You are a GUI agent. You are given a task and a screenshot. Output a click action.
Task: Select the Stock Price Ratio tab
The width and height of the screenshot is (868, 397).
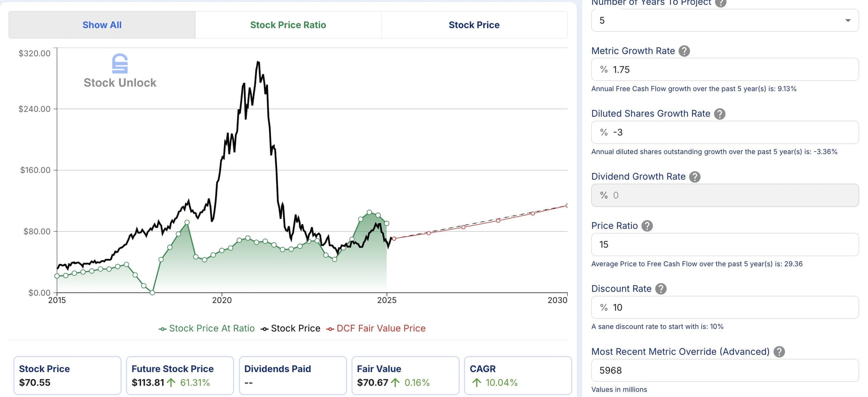288,25
